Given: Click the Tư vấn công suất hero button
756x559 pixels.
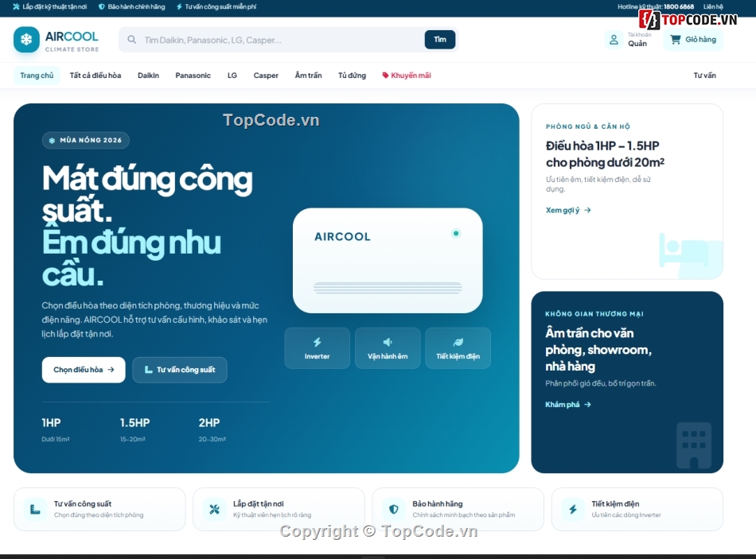Looking at the screenshot, I should pyautogui.click(x=180, y=370).
